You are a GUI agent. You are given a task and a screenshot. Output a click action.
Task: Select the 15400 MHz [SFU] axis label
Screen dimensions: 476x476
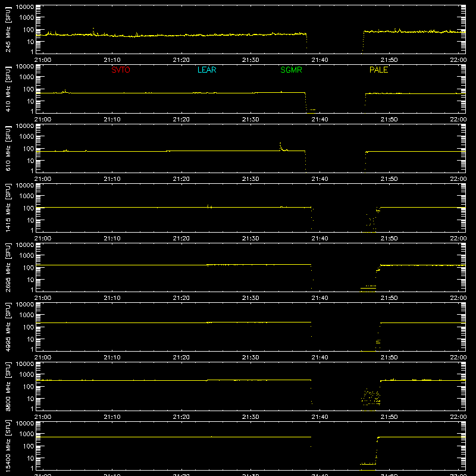[x=8, y=446]
